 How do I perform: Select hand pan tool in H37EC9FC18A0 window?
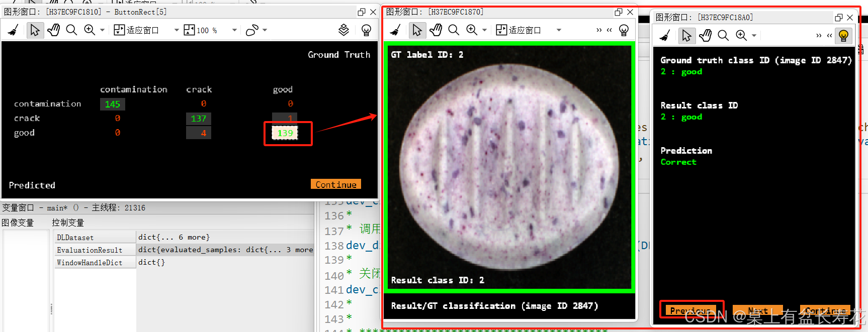click(x=705, y=36)
